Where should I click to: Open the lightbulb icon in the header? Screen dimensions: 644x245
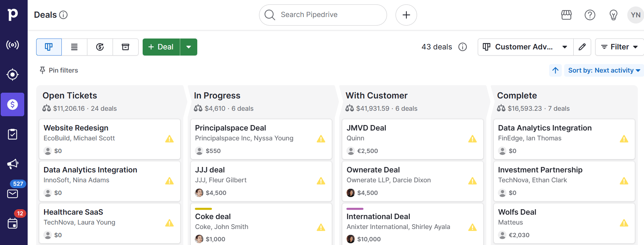[x=613, y=15]
